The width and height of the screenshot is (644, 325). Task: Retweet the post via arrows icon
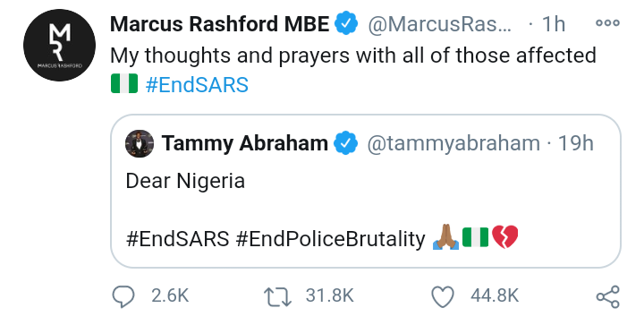pyautogui.click(x=277, y=296)
